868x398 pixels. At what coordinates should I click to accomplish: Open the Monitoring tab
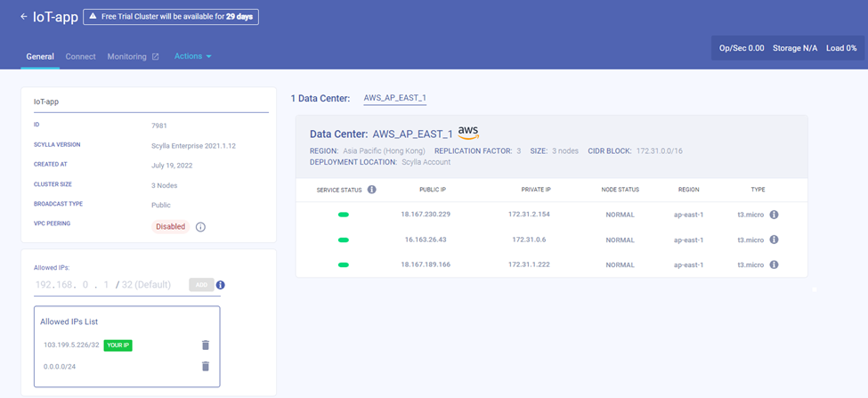pos(126,56)
